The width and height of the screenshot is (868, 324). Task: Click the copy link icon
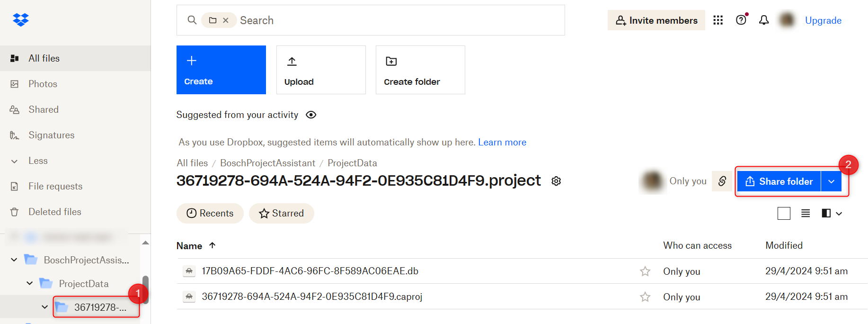coord(722,181)
